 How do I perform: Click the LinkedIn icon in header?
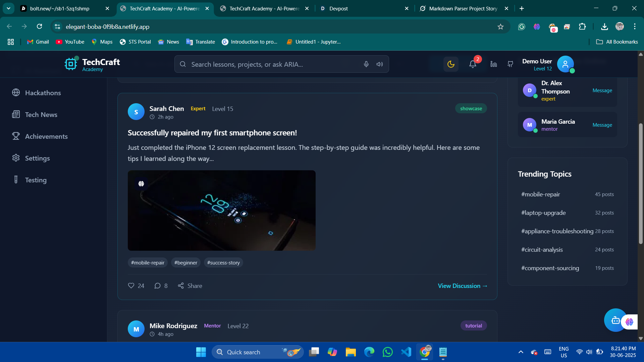[x=494, y=64]
